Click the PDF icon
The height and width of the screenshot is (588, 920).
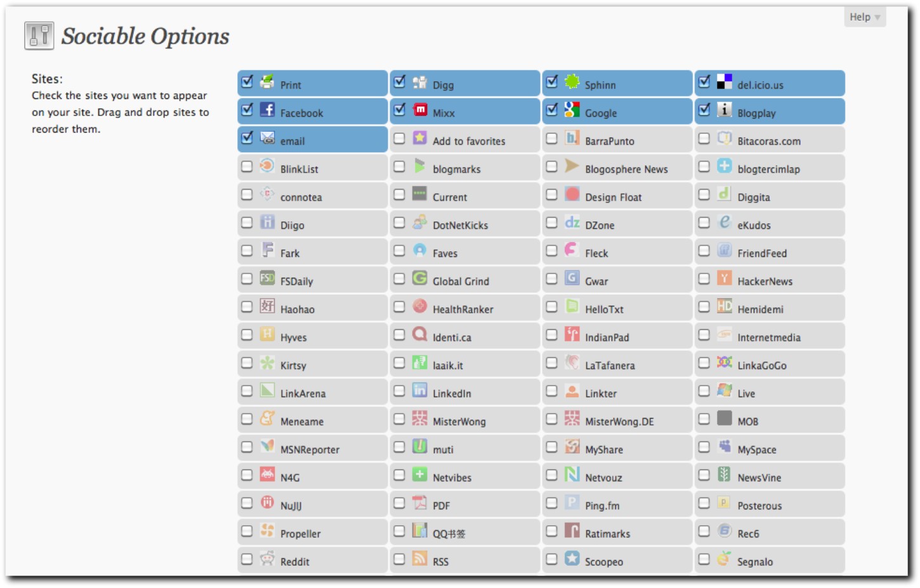[420, 502]
